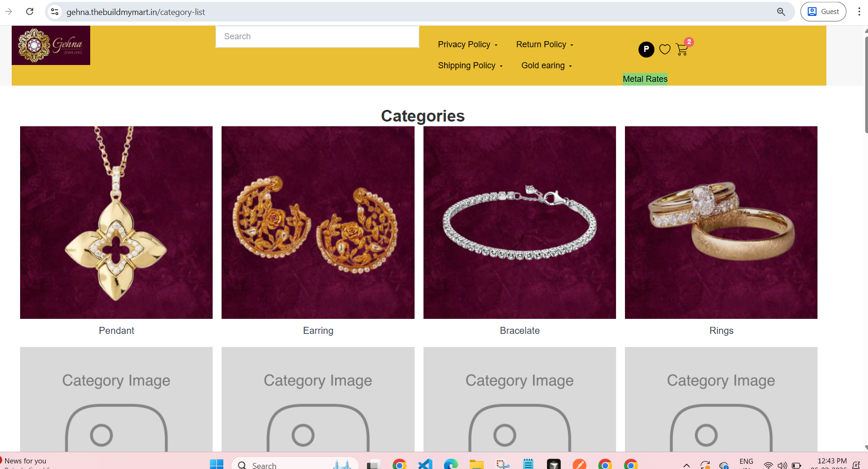Image resolution: width=868 pixels, height=469 pixels.
Task: Open the Gold earing menu
Action: [x=546, y=65]
